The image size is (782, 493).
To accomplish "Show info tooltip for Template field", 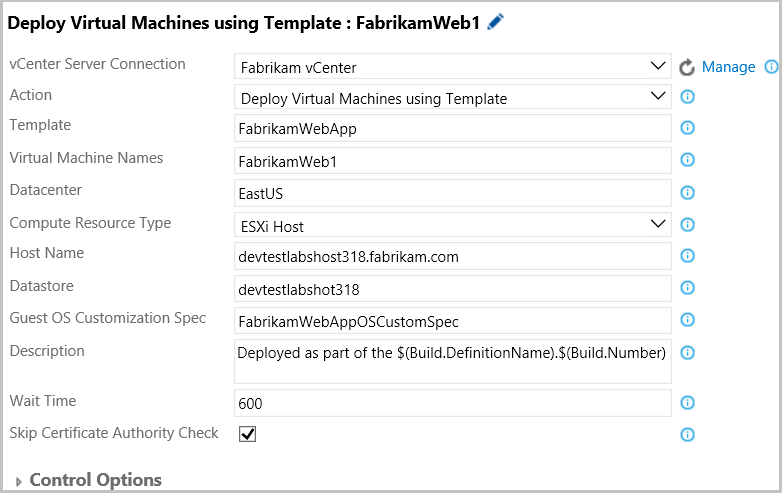I will coord(688,128).
